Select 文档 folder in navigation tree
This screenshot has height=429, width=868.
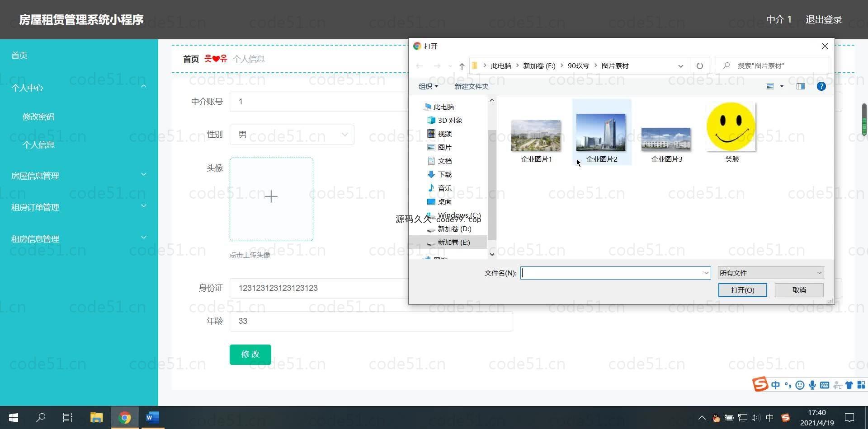439,161
